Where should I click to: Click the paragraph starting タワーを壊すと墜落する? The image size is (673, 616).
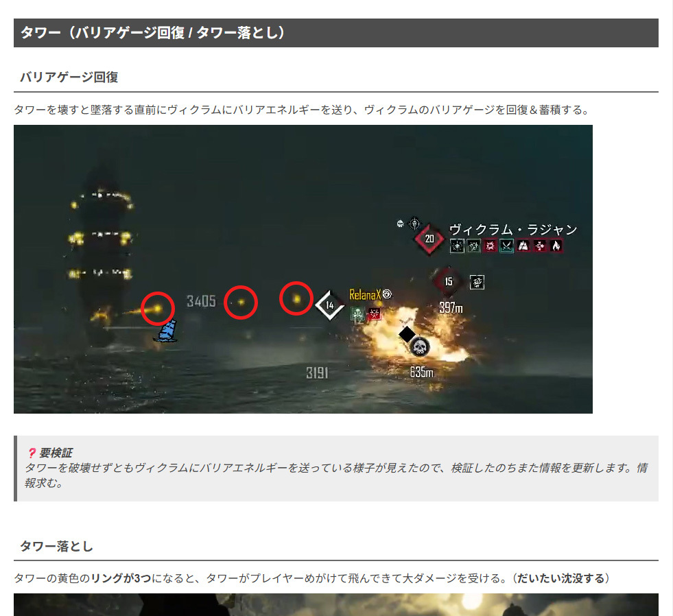[x=302, y=110]
